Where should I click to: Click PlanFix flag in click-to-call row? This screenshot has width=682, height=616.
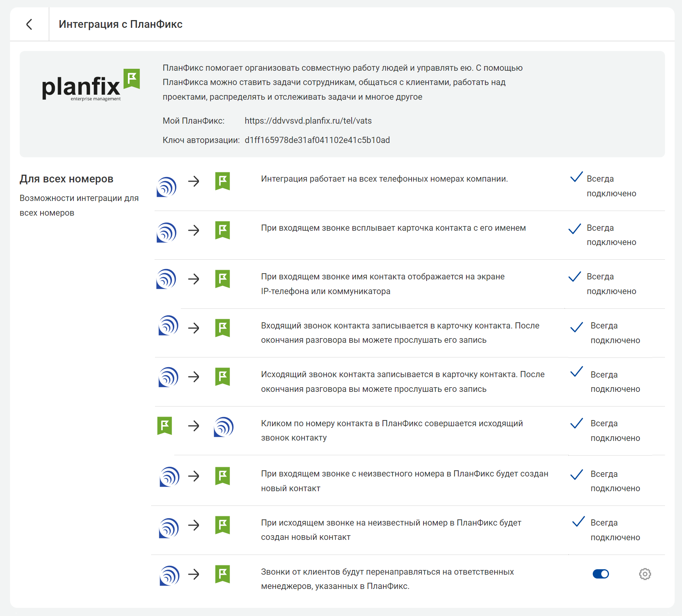tap(165, 426)
